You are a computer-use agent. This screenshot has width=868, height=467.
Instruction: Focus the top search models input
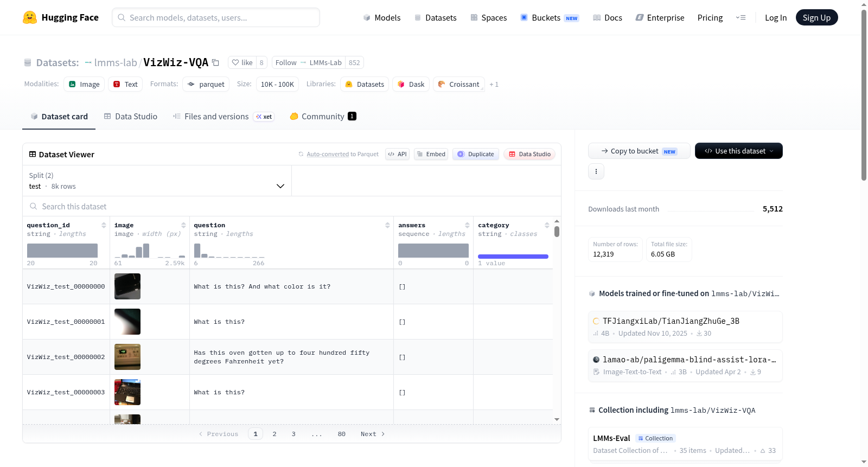click(x=216, y=17)
